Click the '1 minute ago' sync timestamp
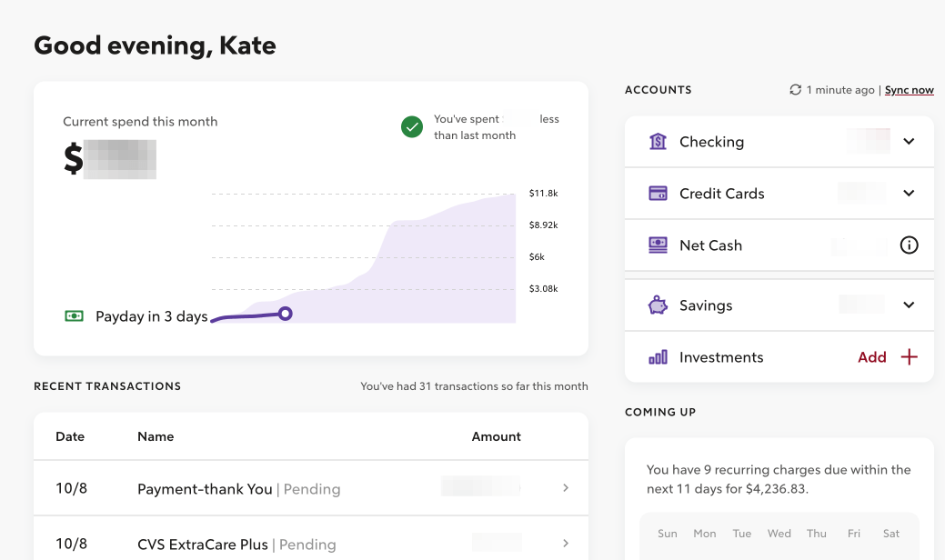Image resolution: width=945 pixels, height=560 pixels. 840,90
